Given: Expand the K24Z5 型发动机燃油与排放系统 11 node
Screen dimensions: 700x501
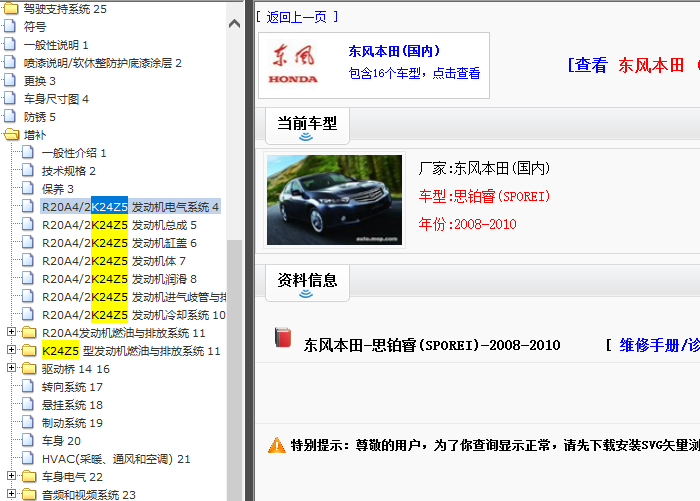Looking at the screenshot, I should pos(12,350).
